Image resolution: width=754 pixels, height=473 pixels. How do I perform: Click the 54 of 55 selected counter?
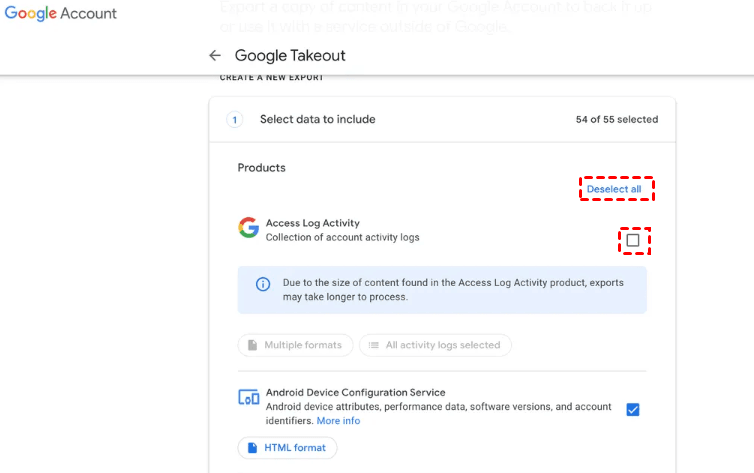(616, 120)
